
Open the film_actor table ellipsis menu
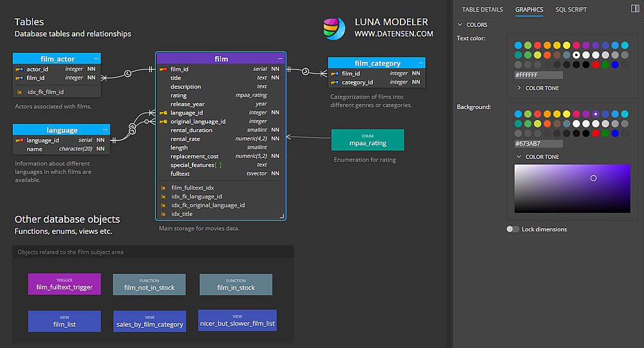[x=96, y=59]
